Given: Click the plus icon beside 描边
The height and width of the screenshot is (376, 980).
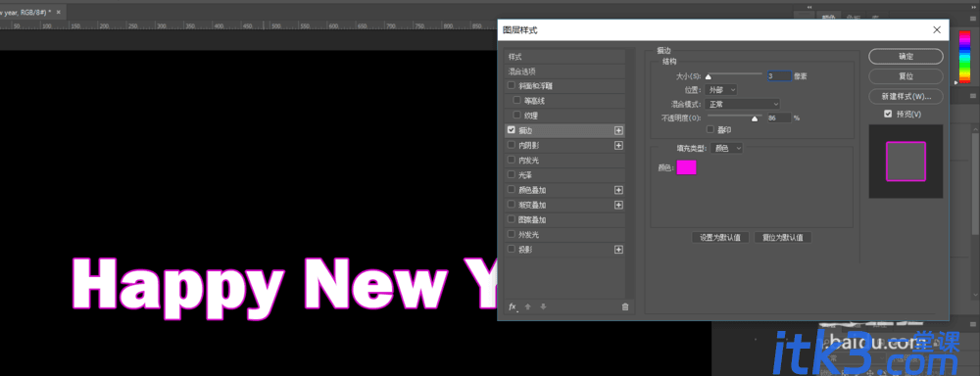Looking at the screenshot, I should (618, 130).
